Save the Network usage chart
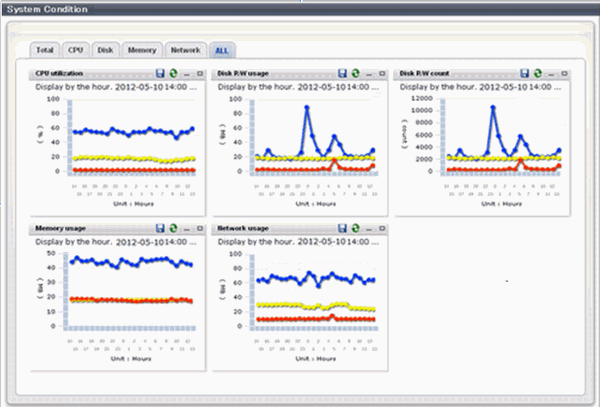Image resolution: width=600 pixels, height=407 pixels. click(x=341, y=228)
